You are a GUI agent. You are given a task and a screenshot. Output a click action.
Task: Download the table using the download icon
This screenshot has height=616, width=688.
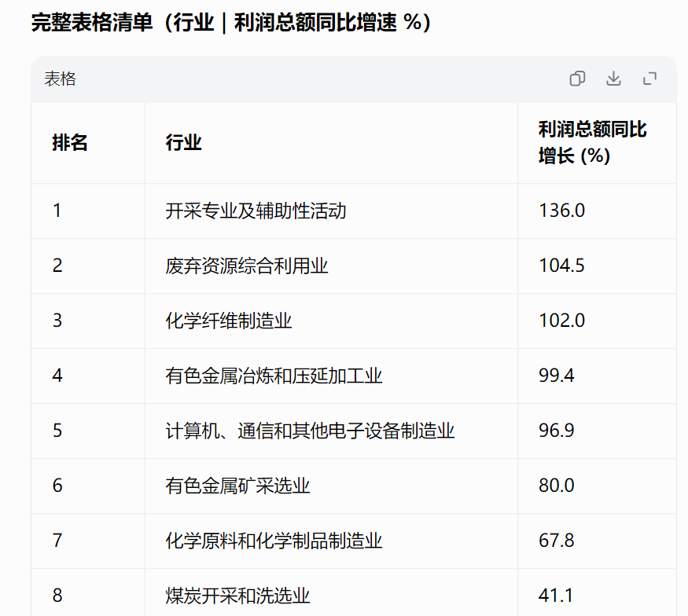pos(613,79)
